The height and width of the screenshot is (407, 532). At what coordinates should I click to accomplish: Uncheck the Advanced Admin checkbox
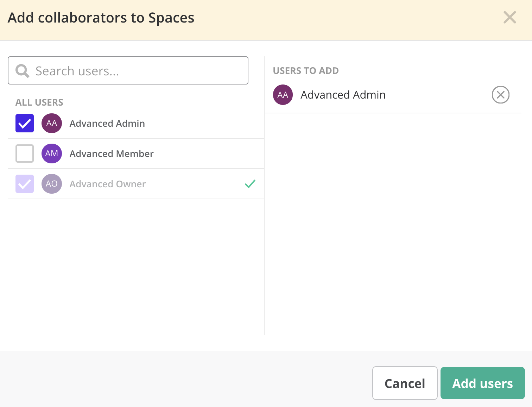25,123
